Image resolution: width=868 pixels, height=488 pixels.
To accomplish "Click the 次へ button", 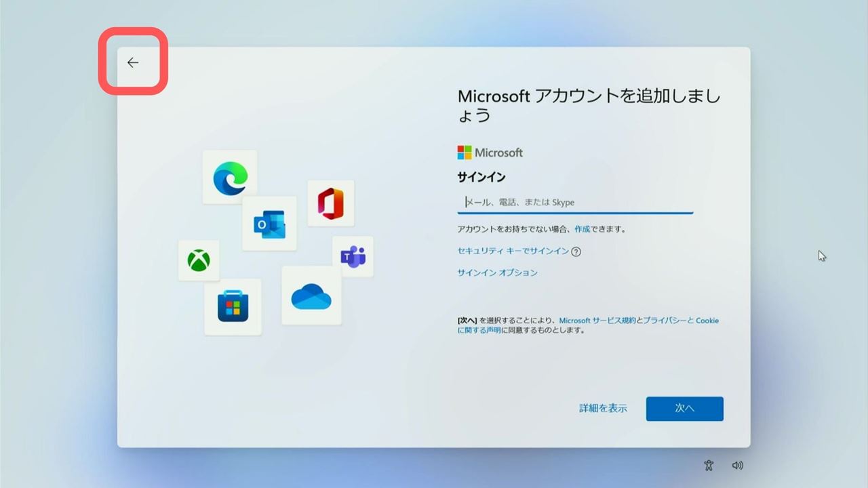I will tap(685, 409).
